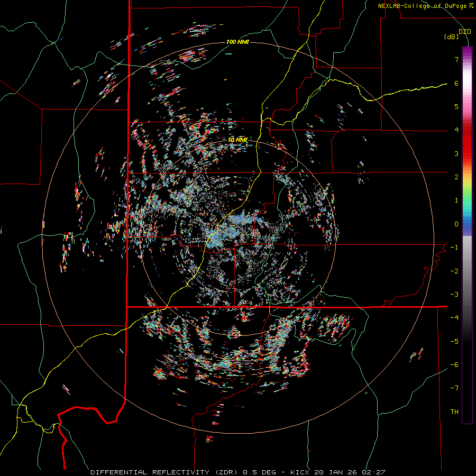Click the "-3" value on the color scale

point(454,295)
